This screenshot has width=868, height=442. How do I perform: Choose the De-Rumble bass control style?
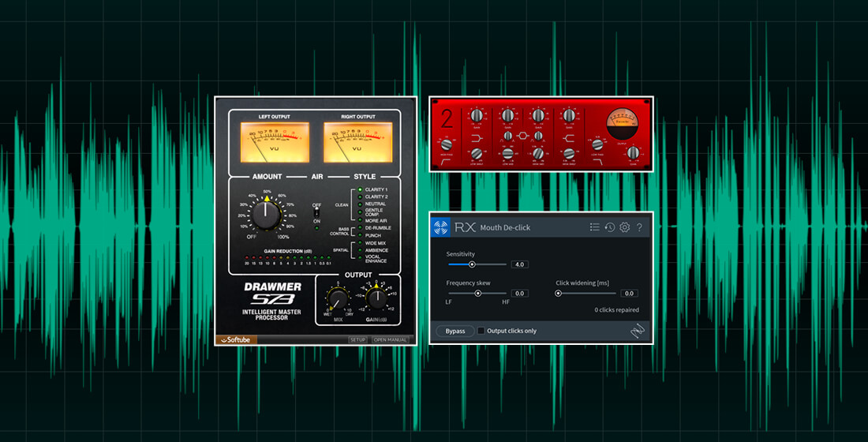click(360, 227)
